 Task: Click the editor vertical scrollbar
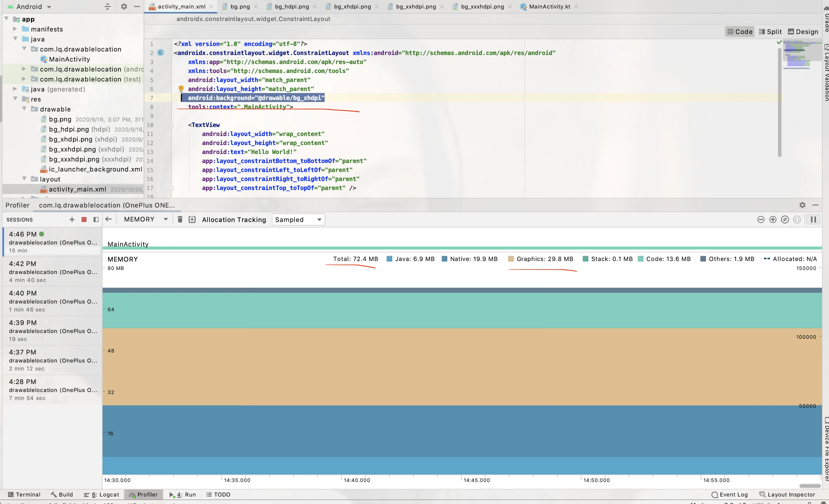coord(779,102)
